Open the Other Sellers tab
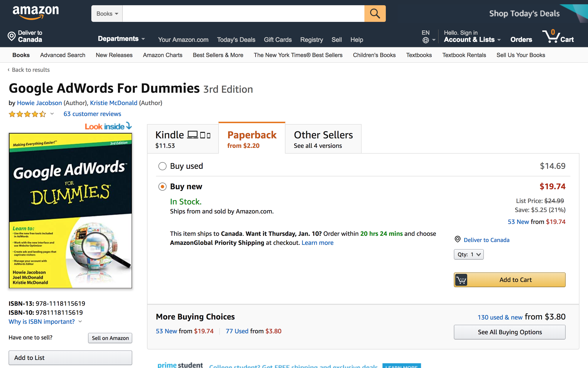Screen dimensions: 588x368 pos(323,139)
